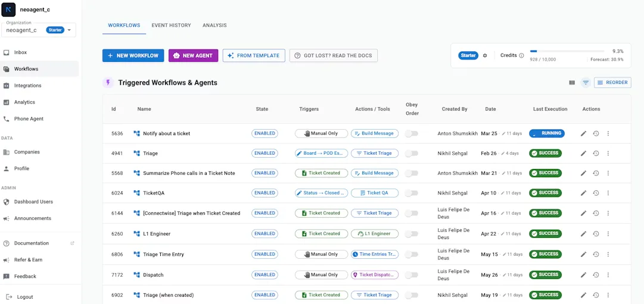The height and width of the screenshot is (304, 644).
Task: Edit Connectwise Triage when Ticket Created
Action: (x=583, y=213)
